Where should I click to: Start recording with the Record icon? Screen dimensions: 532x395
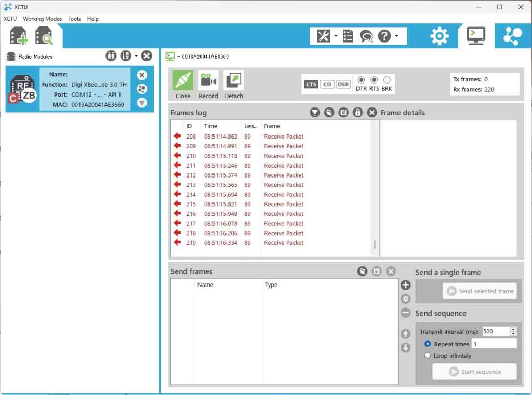click(208, 81)
